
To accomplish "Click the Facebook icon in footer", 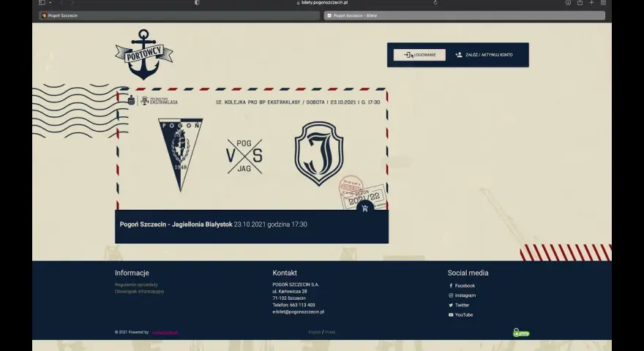I will [451, 286].
